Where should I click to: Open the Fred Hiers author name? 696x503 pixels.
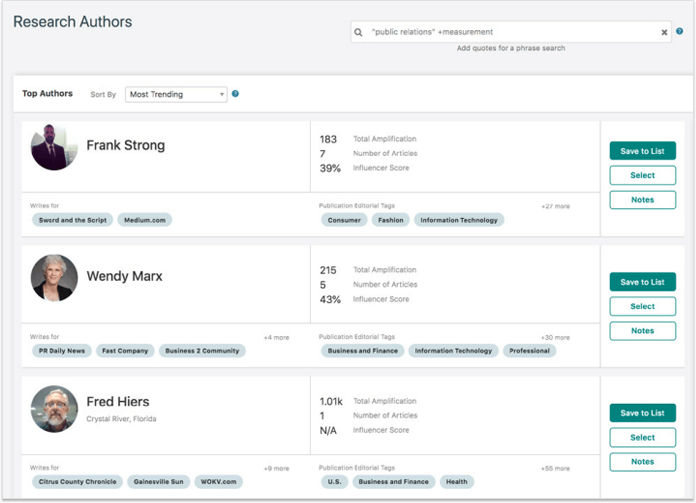(x=118, y=402)
